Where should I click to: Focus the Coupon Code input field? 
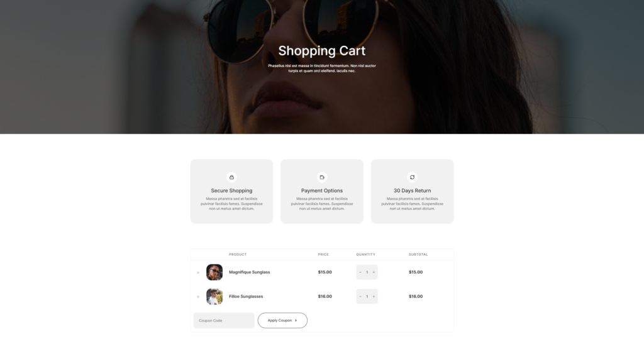tap(224, 320)
